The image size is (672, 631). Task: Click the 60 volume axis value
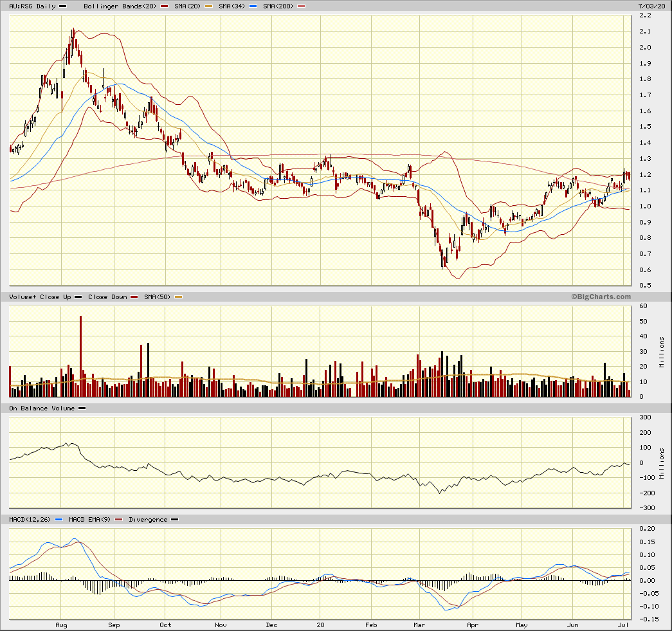[x=643, y=306]
